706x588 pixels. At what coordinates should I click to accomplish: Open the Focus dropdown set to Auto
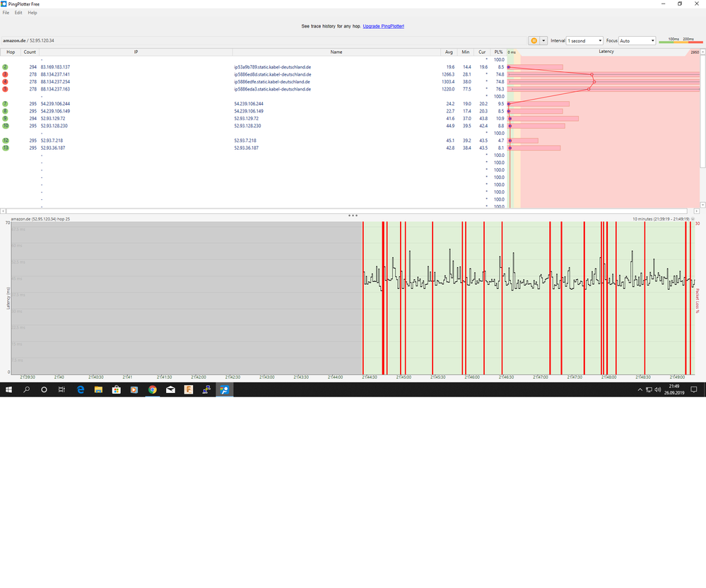637,40
